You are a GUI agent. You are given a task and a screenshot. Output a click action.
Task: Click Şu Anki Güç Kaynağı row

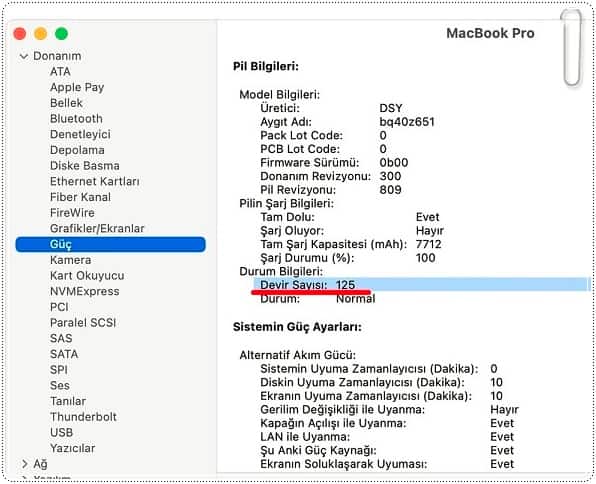point(387,451)
